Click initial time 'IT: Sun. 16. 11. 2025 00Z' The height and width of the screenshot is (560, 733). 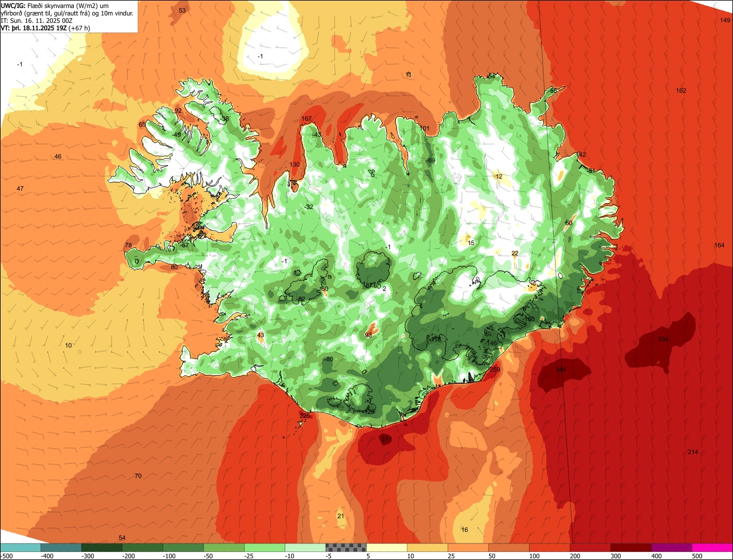[36, 20]
